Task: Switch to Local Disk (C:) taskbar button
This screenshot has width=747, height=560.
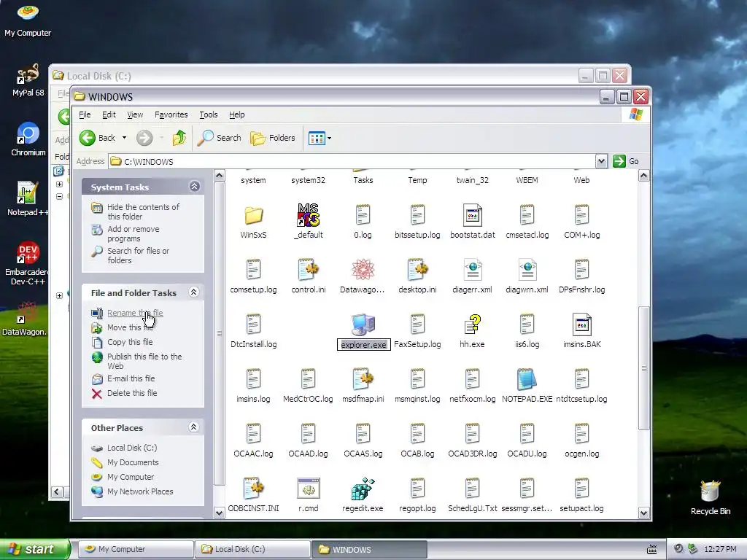Action: tap(252, 549)
